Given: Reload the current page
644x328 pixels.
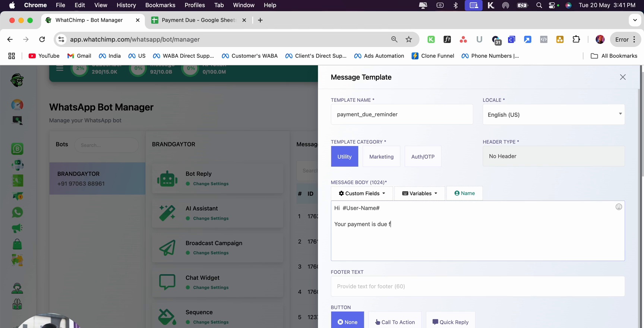Looking at the screenshot, I should pyautogui.click(x=42, y=39).
